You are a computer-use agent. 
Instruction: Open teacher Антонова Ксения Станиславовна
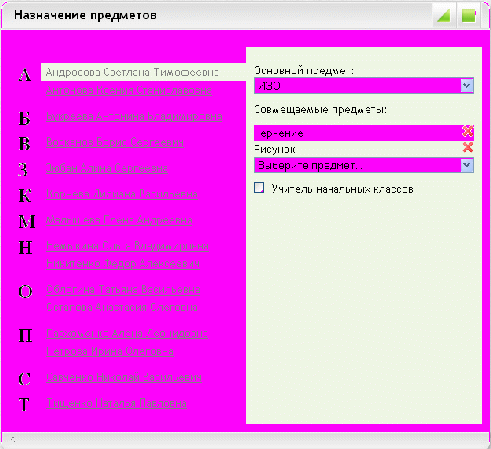129,90
